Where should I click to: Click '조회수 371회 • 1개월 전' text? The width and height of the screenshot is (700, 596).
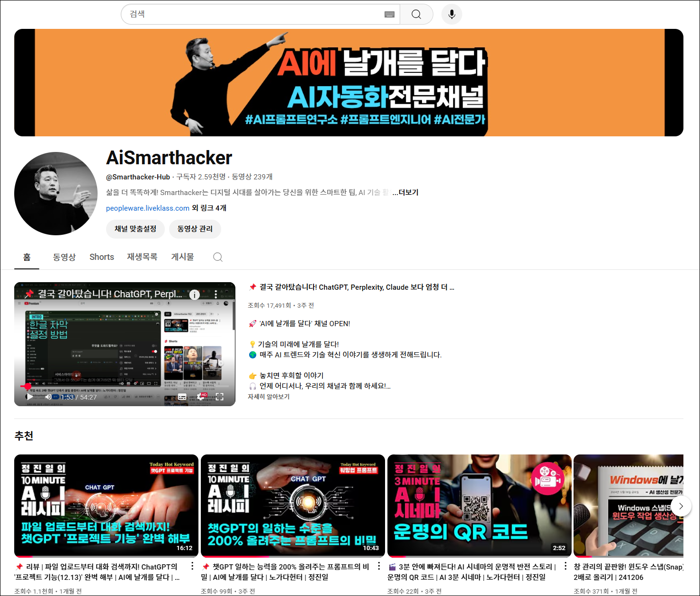tap(605, 591)
